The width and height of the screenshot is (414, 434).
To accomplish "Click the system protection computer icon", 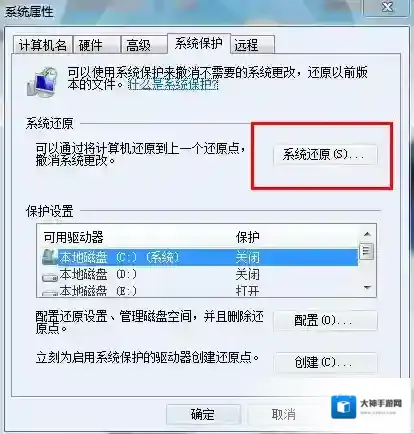I will pos(43,81).
